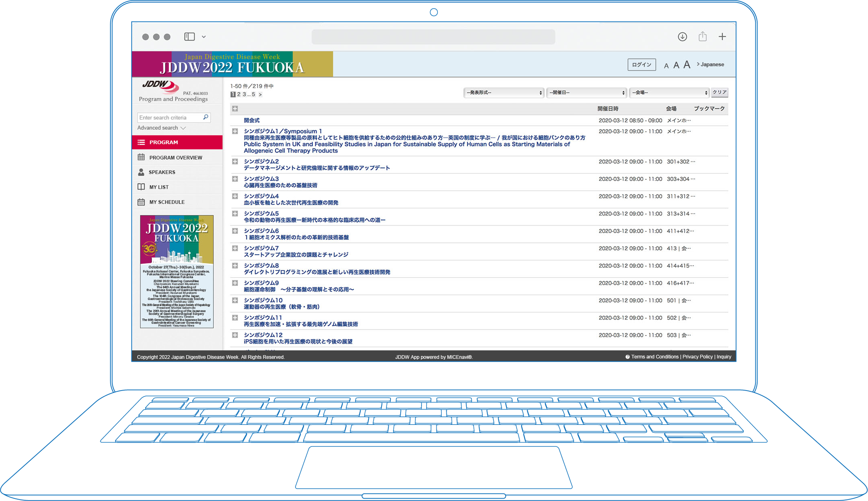The image size is (868, 501).
Task: Go to results page 2
Action: [239, 94]
